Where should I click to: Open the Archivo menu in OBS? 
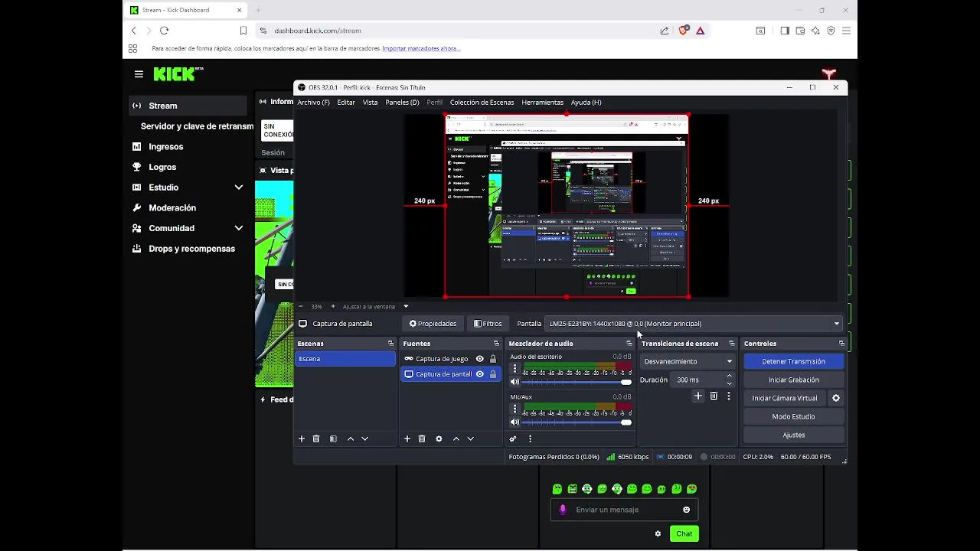(313, 102)
